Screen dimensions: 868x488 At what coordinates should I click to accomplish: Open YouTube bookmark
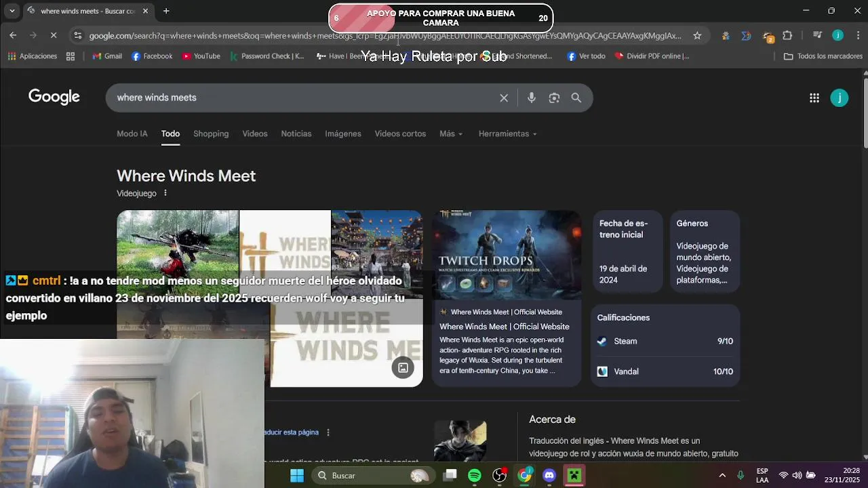click(201, 56)
